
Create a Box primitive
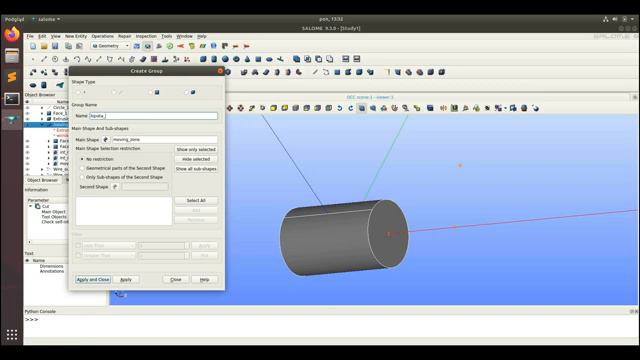pos(203,59)
